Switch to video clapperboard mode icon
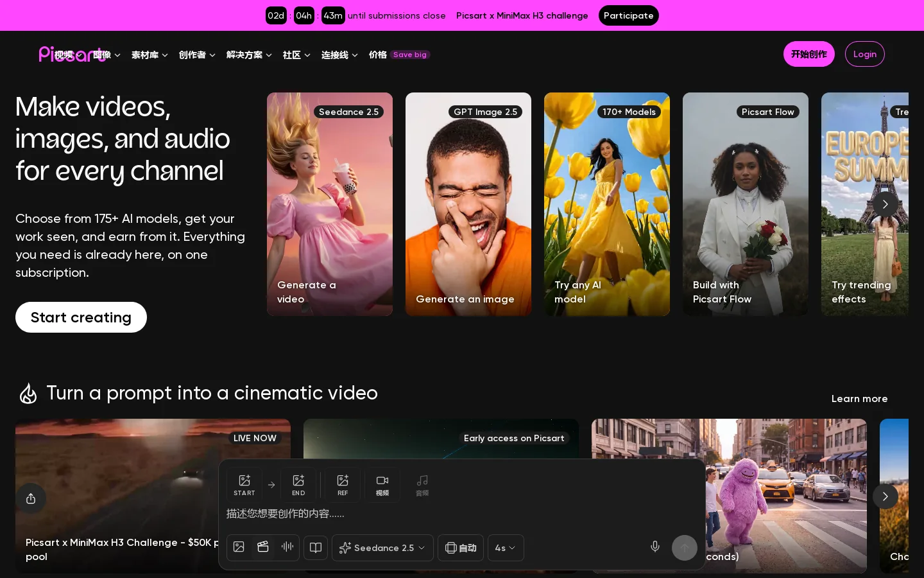This screenshot has width=924, height=578. 263,547
